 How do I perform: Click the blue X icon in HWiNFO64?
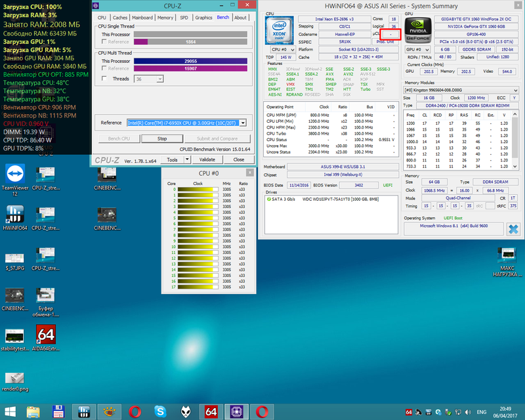(x=513, y=230)
